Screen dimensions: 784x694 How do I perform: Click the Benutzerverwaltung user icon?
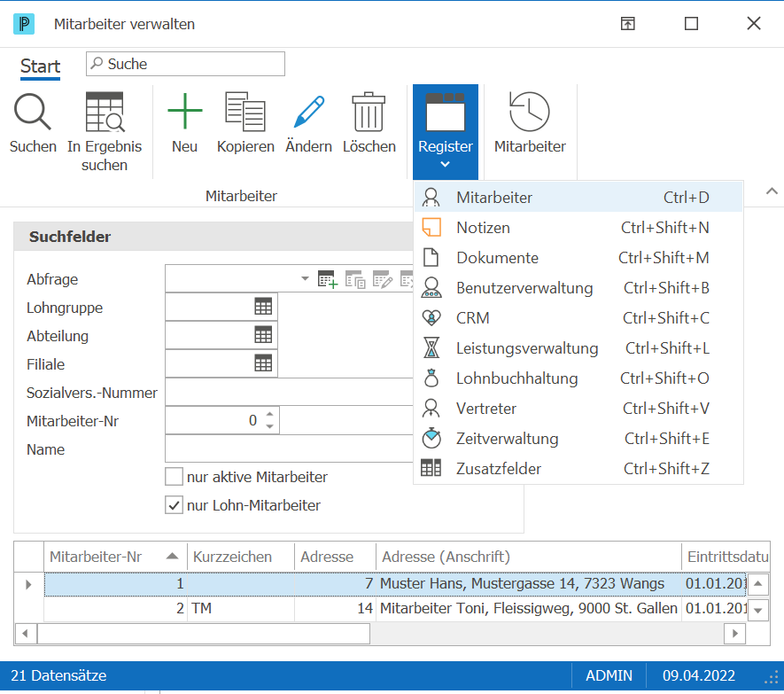point(431,288)
